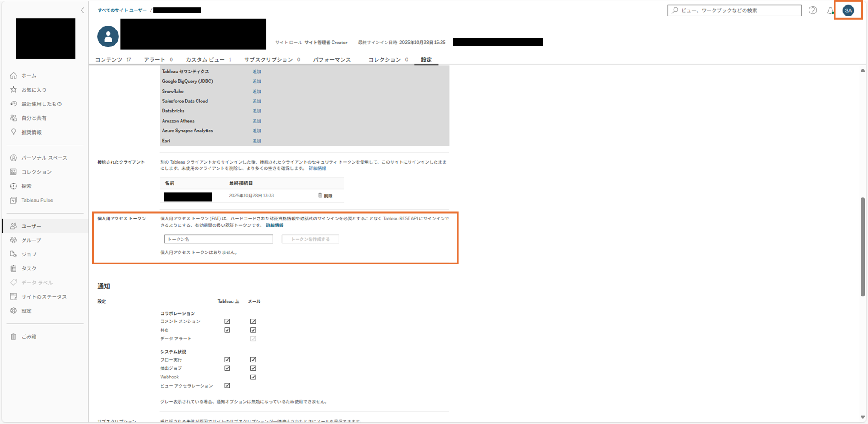Screen dimensions: 868x424
Task: Click 追加 next to Databricks
Action: 257,111
